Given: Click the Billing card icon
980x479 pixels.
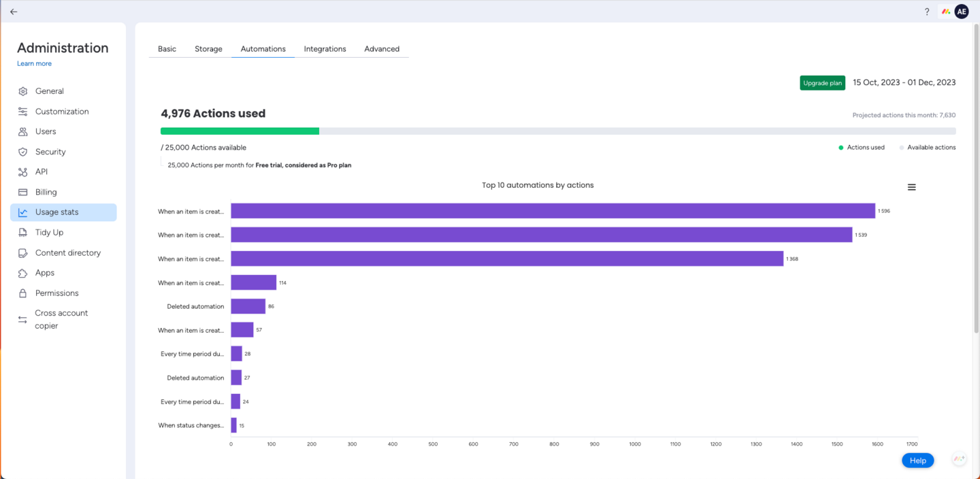Looking at the screenshot, I should pyautogui.click(x=23, y=193).
